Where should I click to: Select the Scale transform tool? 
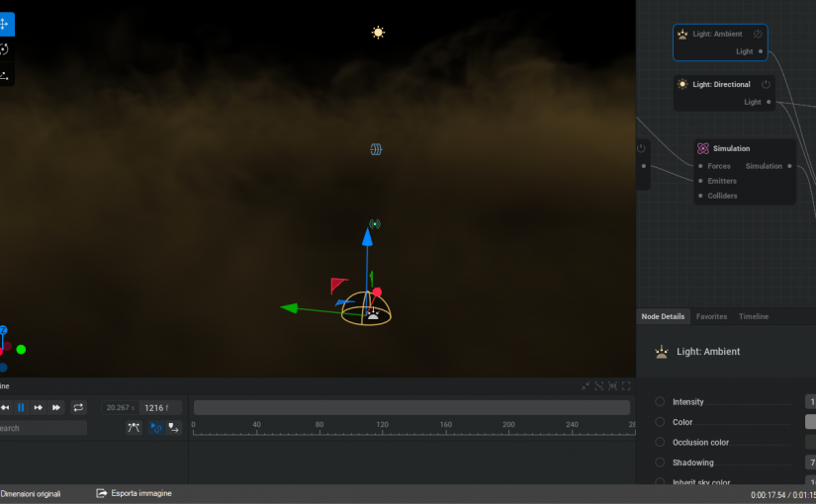[x=4, y=75]
